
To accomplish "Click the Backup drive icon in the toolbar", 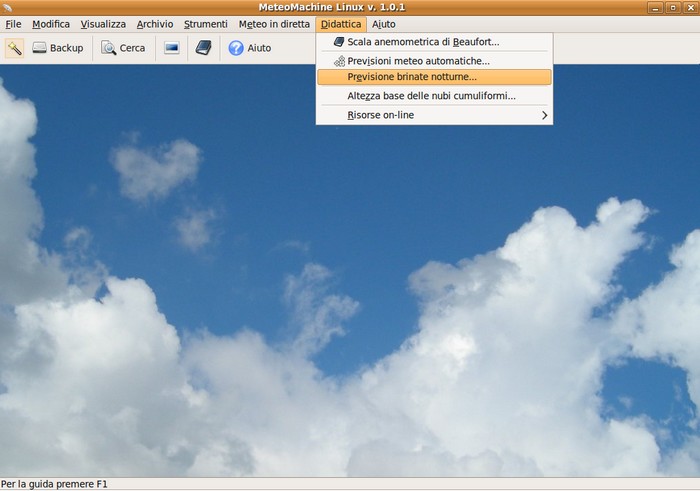I will [39, 48].
